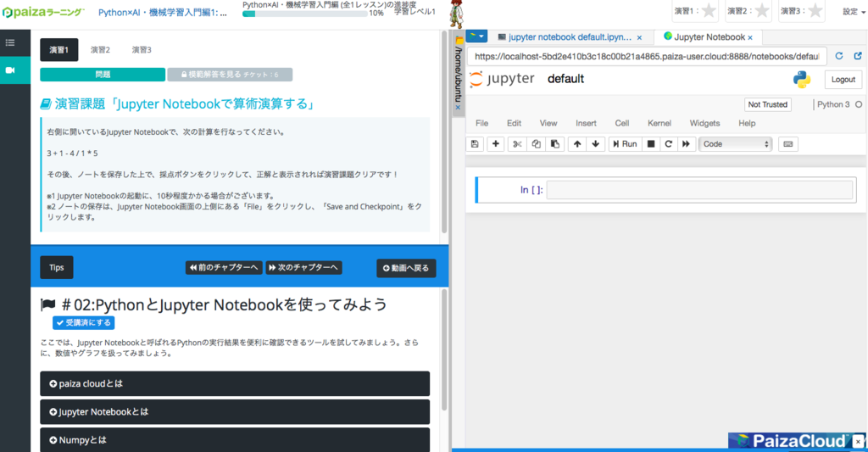Expand the Jupyter Notebookとは section
This screenshot has height=452, width=868.
coord(235,411)
